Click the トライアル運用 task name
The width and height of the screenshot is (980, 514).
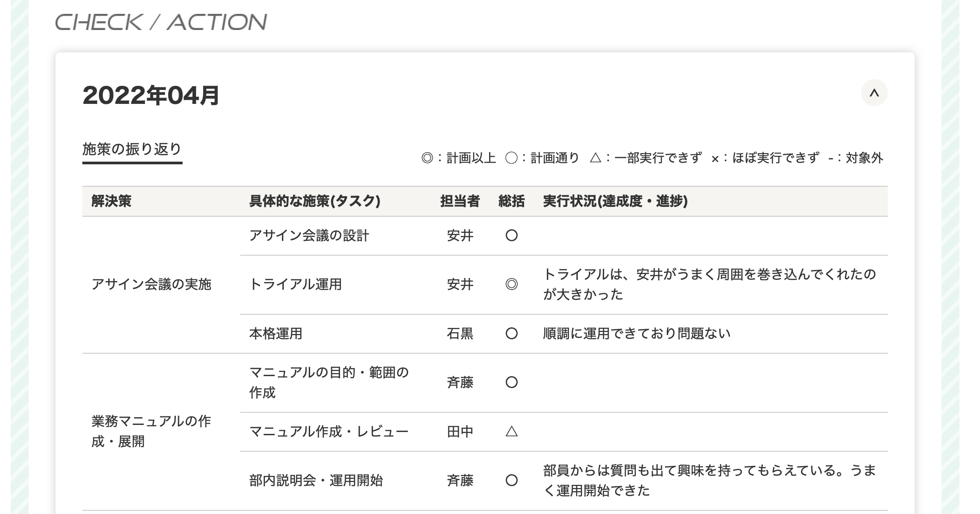(x=295, y=284)
